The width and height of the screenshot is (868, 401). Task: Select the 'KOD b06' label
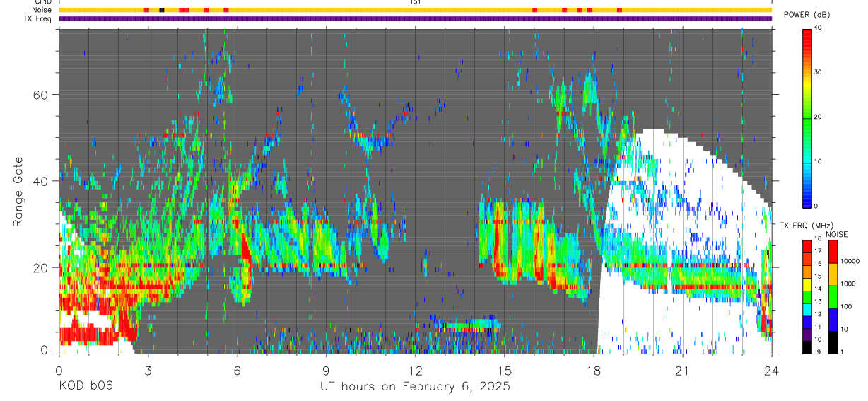click(85, 386)
